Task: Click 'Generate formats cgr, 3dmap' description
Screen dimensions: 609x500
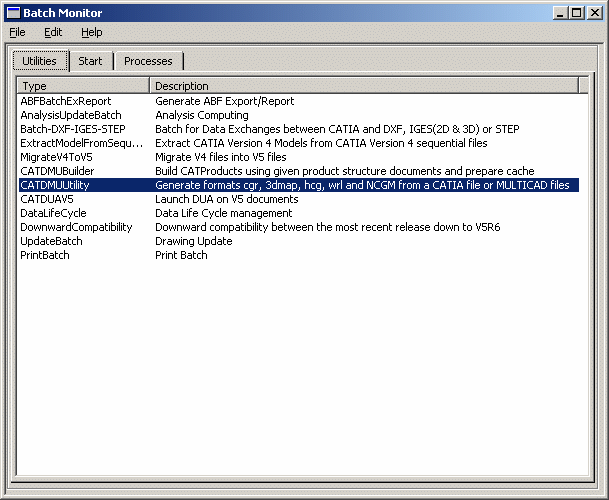Action: pyautogui.click(x=362, y=185)
